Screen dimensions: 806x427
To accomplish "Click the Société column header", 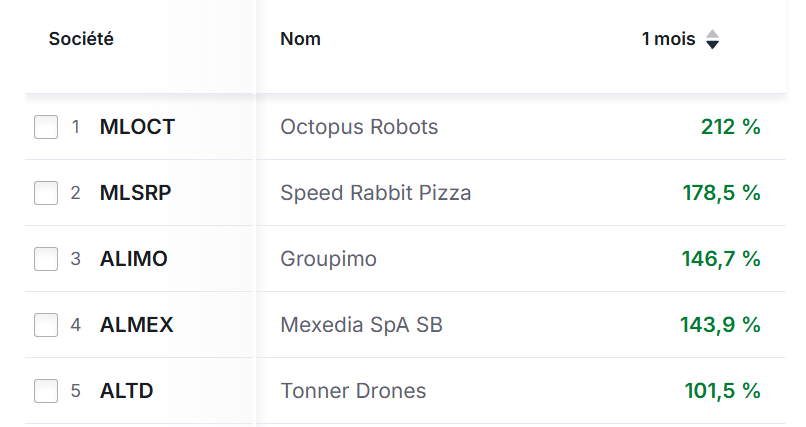I will click(81, 40).
